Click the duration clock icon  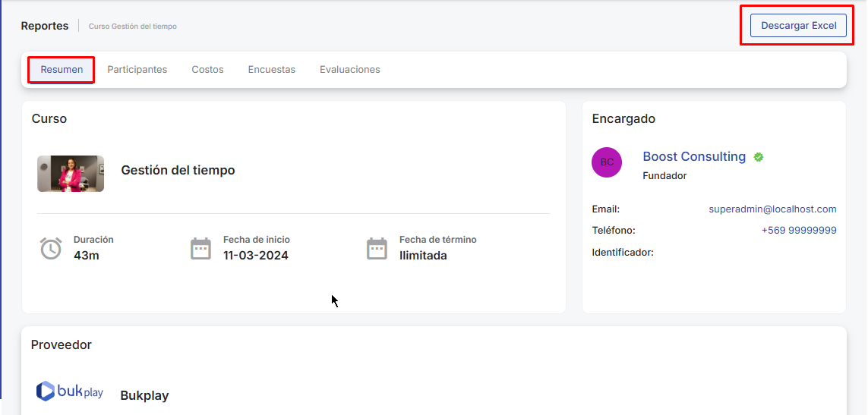(x=51, y=248)
